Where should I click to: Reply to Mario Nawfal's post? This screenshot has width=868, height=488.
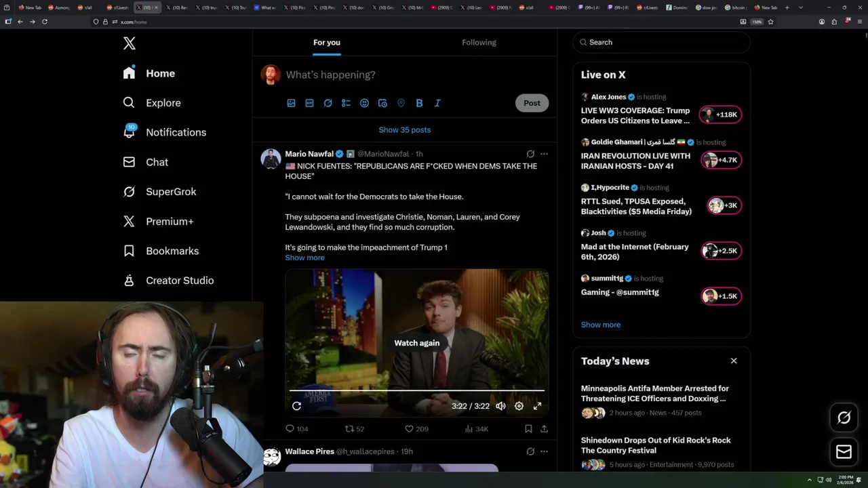296,429
